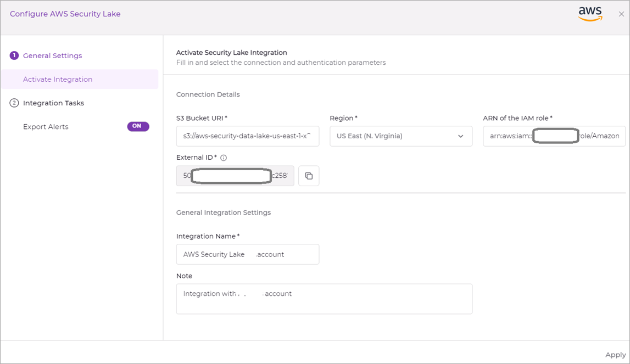Viewport: 630px width, 364px height.
Task: Edit the Integration Name field
Action: 248,254
